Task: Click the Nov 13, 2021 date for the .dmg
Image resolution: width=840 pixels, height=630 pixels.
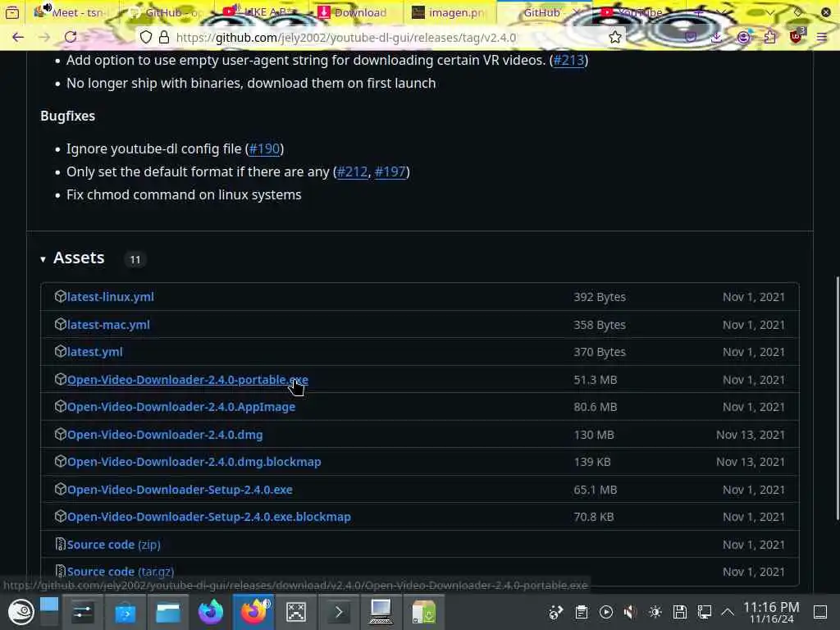Action: tap(750, 435)
